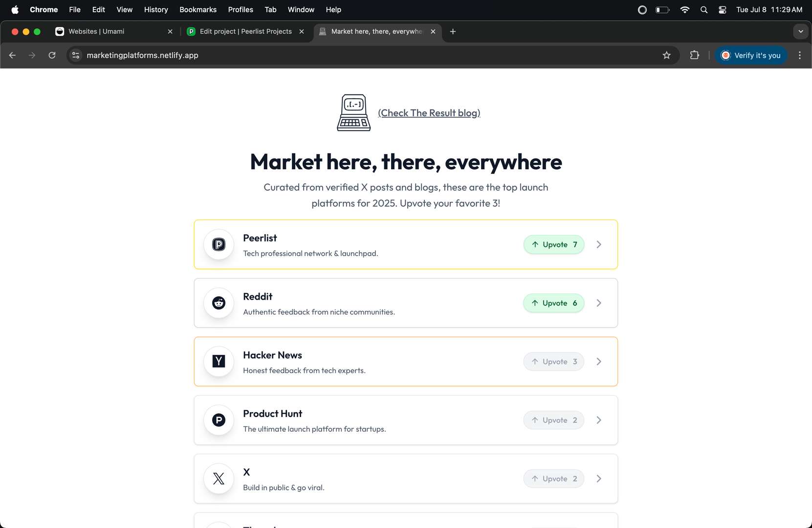Click the Reddit logo icon
The image size is (812, 528).
tap(219, 303)
